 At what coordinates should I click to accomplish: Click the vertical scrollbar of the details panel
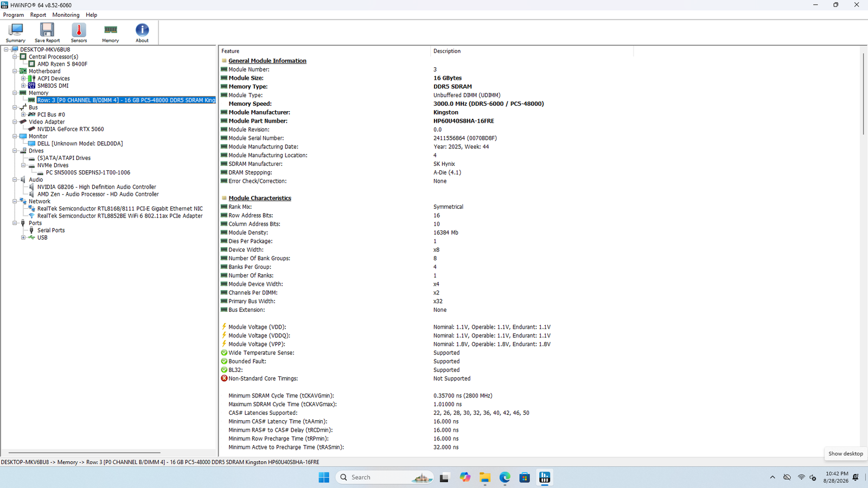point(863,93)
